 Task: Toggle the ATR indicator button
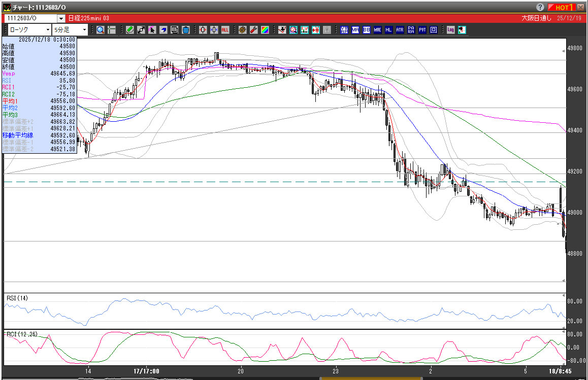(x=400, y=30)
